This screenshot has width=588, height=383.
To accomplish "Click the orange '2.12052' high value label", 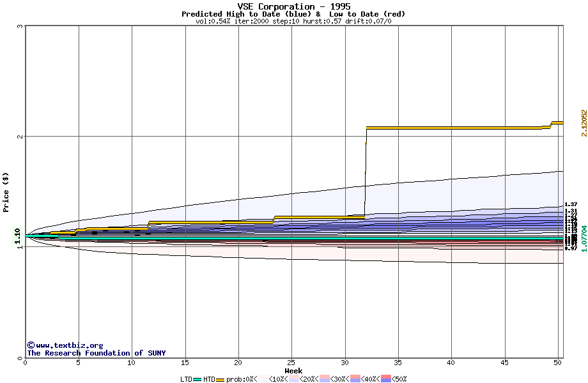I will [x=584, y=123].
